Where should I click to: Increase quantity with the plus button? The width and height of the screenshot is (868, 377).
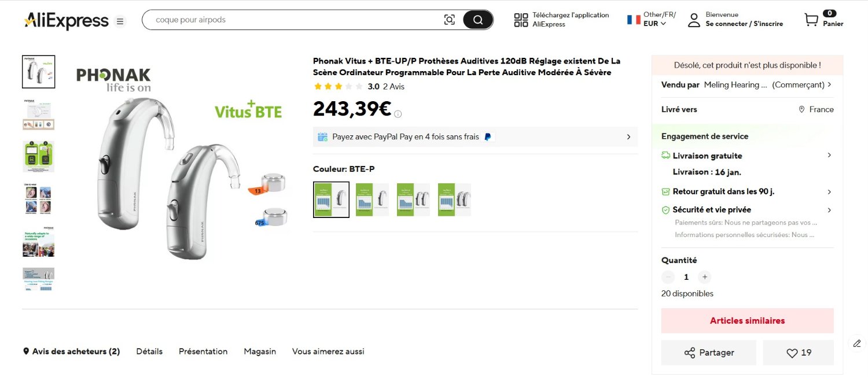click(x=704, y=277)
